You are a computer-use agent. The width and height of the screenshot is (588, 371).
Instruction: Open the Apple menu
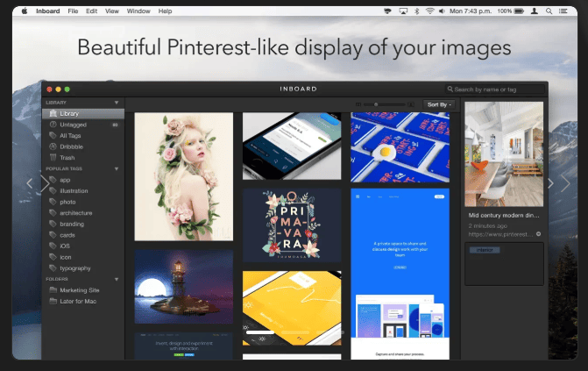[25, 11]
